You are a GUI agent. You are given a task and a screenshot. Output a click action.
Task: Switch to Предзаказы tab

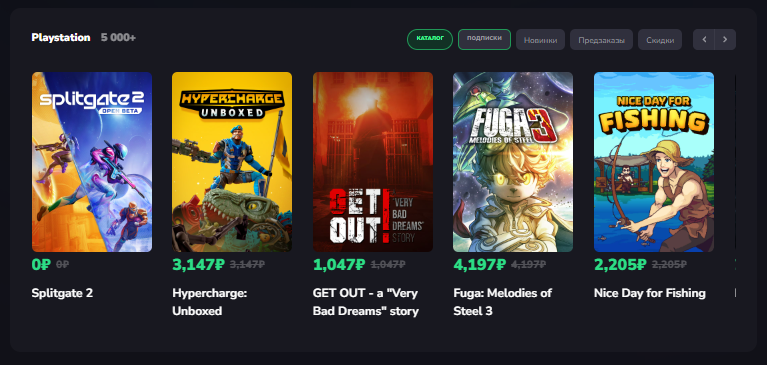pyautogui.click(x=602, y=40)
